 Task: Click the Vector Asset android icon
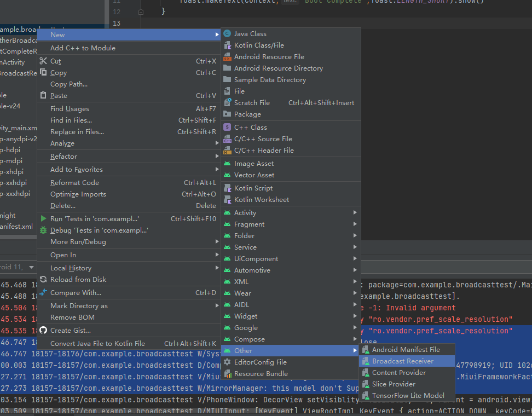(227, 175)
